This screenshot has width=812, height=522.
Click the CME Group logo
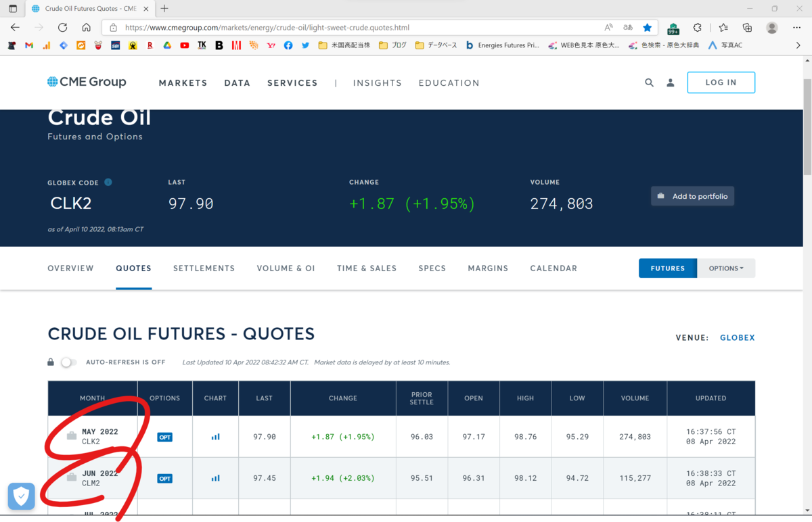(87, 82)
